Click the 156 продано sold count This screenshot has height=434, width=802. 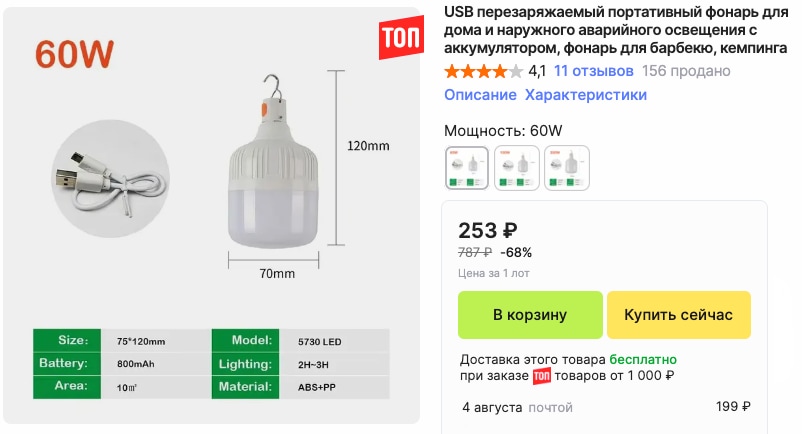[686, 71]
